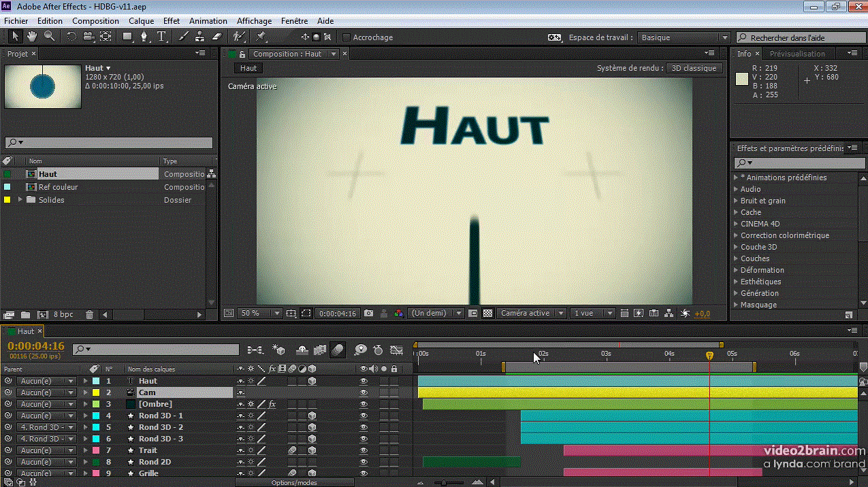Expand the Solides folder
This screenshot has height=487, width=868.
[x=20, y=200]
